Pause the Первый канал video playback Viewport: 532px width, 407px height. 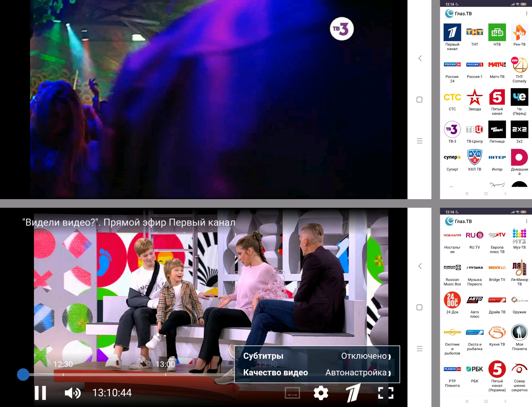point(40,393)
